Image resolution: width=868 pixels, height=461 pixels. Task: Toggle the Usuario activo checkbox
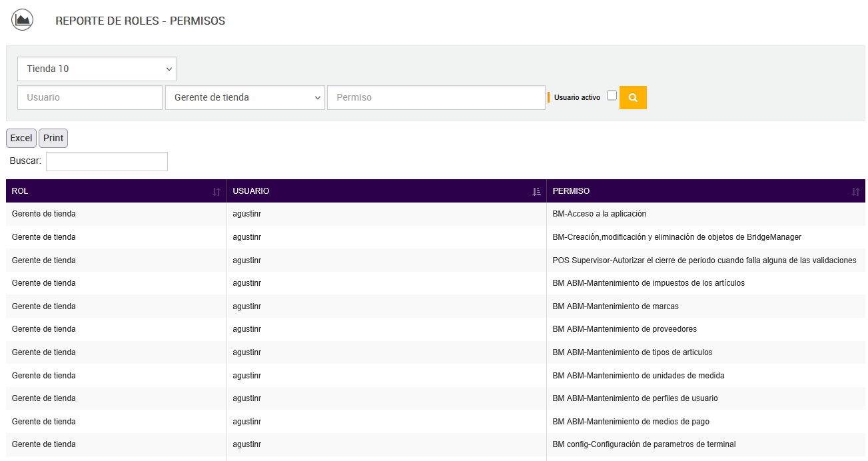point(612,96)
